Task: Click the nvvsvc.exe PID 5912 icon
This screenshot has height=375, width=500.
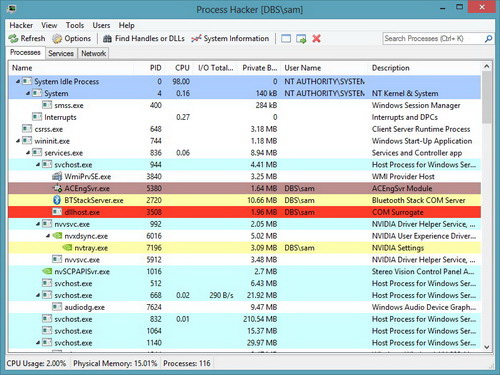Action: pyautogui.click(x=57, y=259)
